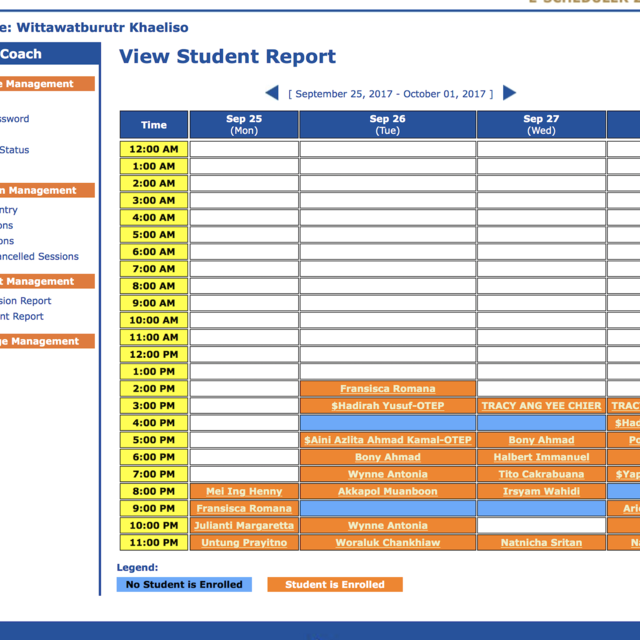Click No Student is Enrolled legend swatch

click(x=184, y=584)
